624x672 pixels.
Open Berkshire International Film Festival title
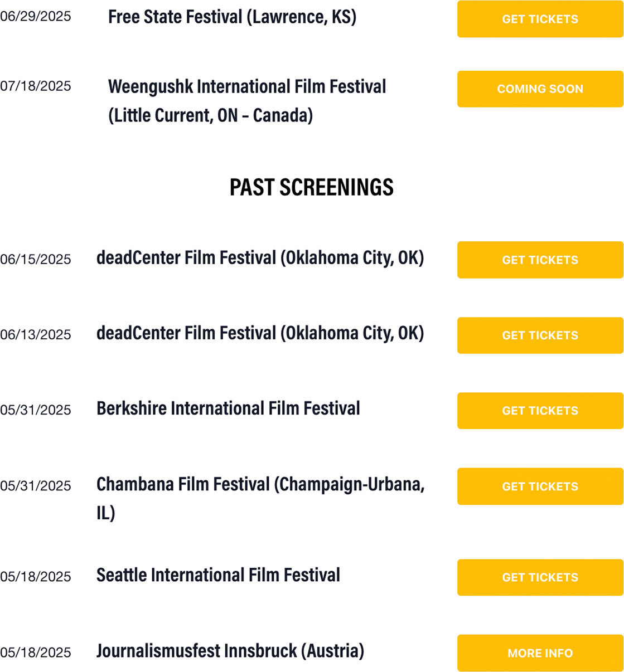coord(228,408)
